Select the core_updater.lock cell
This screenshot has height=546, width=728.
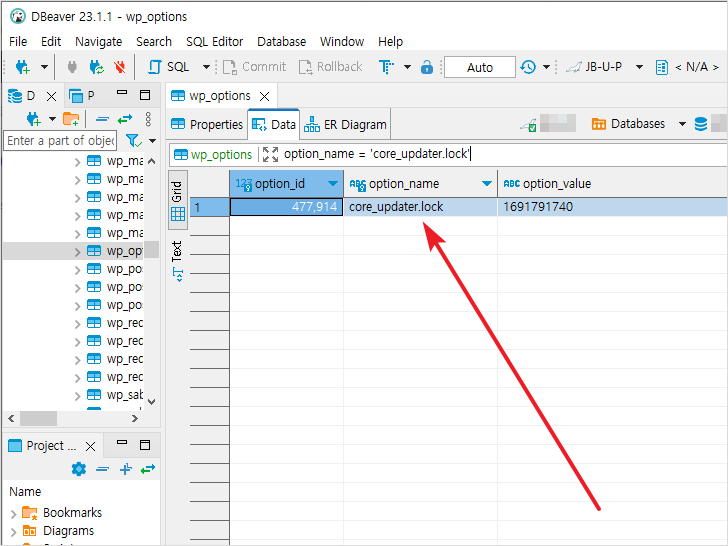click(x=420, y=207)
